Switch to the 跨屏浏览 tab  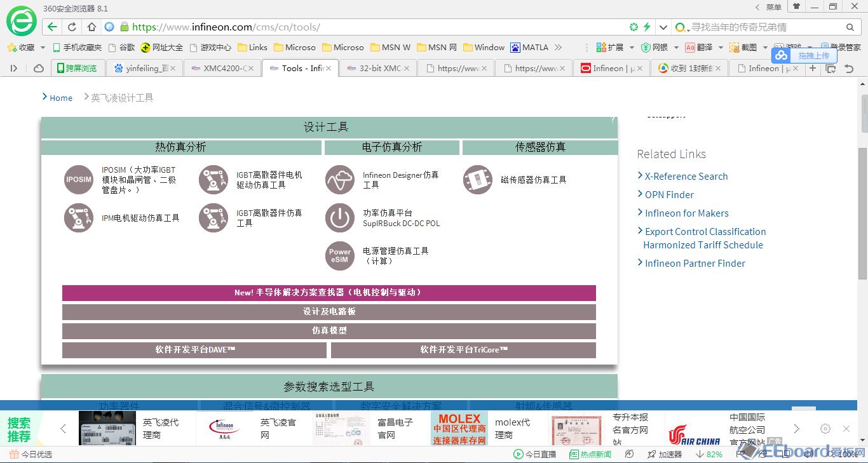[x=77, y=68]
